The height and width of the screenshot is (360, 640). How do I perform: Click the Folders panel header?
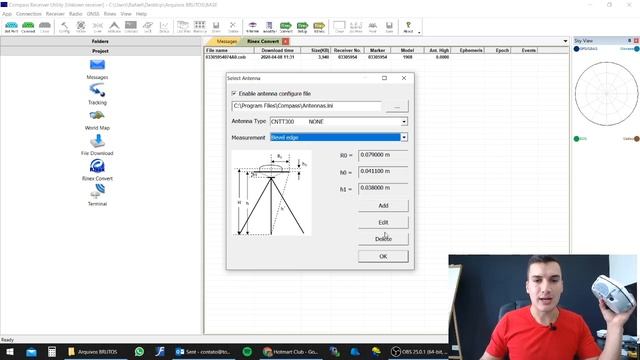(x=100, y=41)
